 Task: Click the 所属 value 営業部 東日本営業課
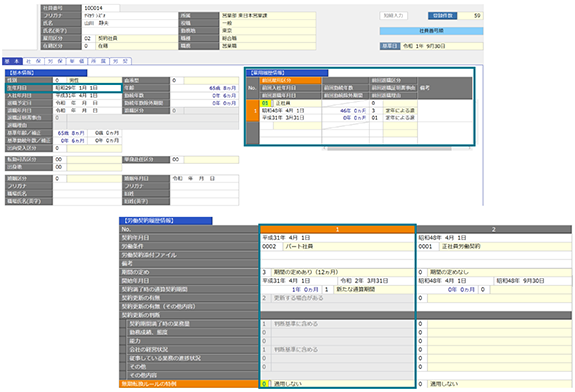(268, 16)
